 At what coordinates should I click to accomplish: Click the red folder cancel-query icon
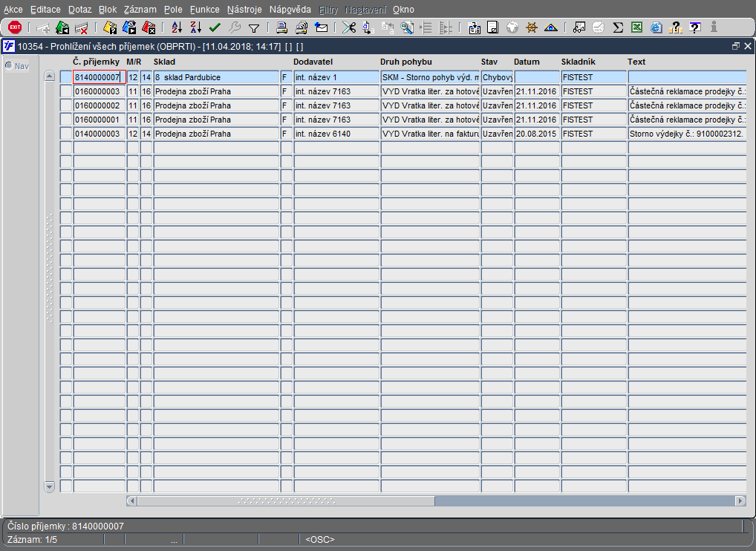pyautogui.click(x=149, y=27)
